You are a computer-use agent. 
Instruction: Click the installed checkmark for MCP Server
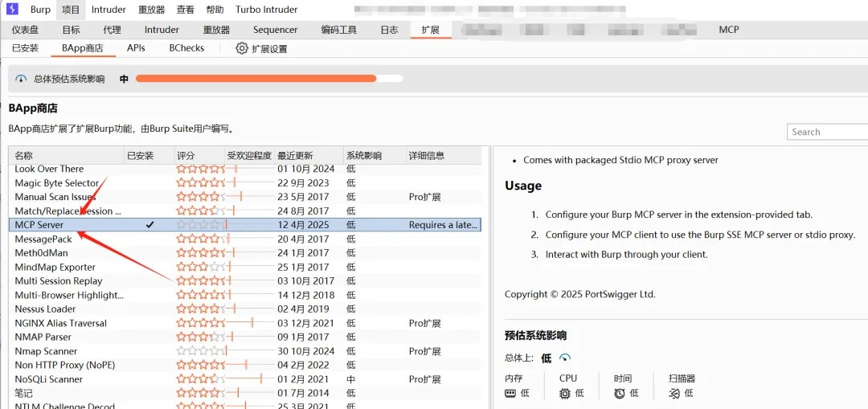(x=149, y=225)
